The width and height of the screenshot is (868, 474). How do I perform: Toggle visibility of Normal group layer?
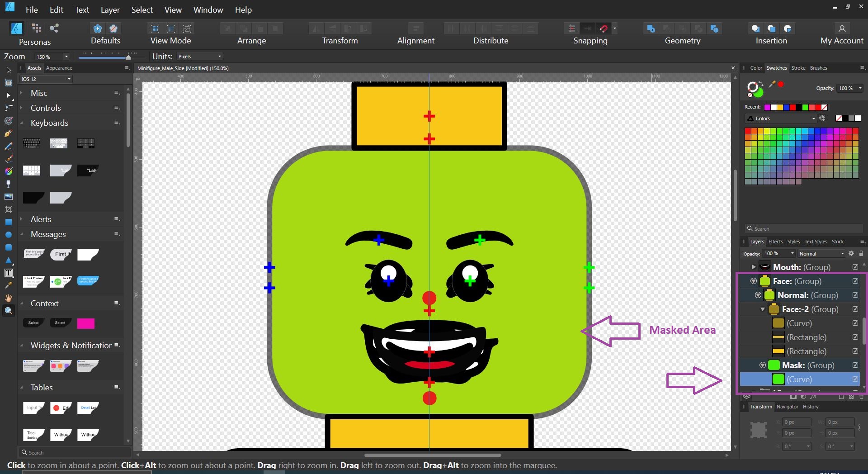point(855,295)
